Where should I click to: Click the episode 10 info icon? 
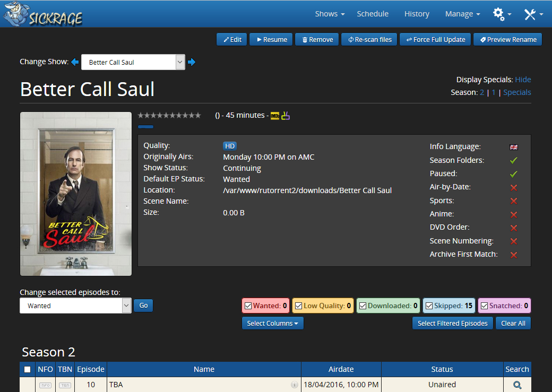click(295, 385)
